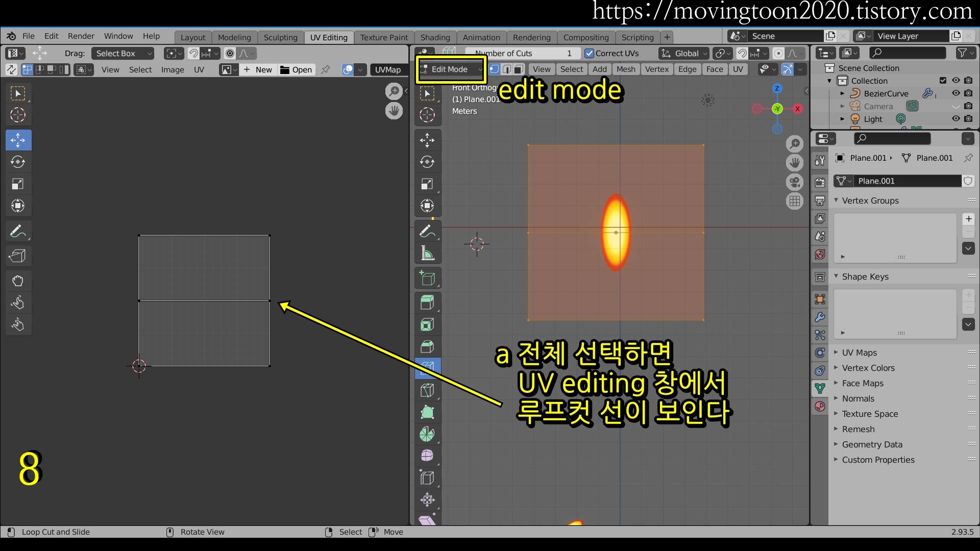The width and height of the screenshot is (980, 551).
Task: Select the Spin tool
Action: coord(427,434)
